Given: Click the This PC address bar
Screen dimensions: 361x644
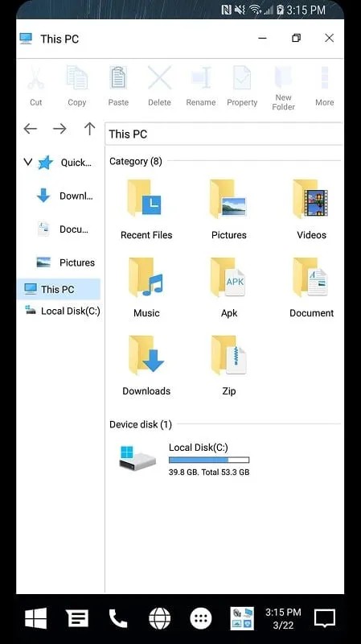Looking at the screenshot, I should [x=224, y=134].
